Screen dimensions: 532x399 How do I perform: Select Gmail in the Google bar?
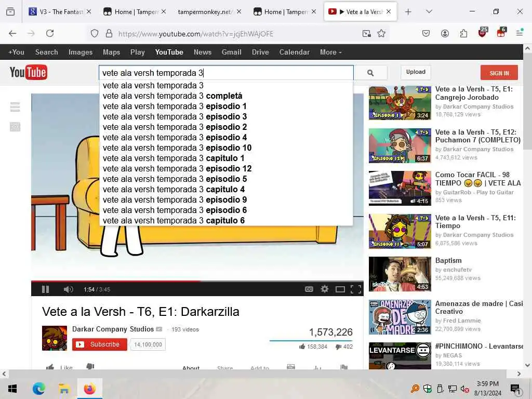[x=231, y=52]
